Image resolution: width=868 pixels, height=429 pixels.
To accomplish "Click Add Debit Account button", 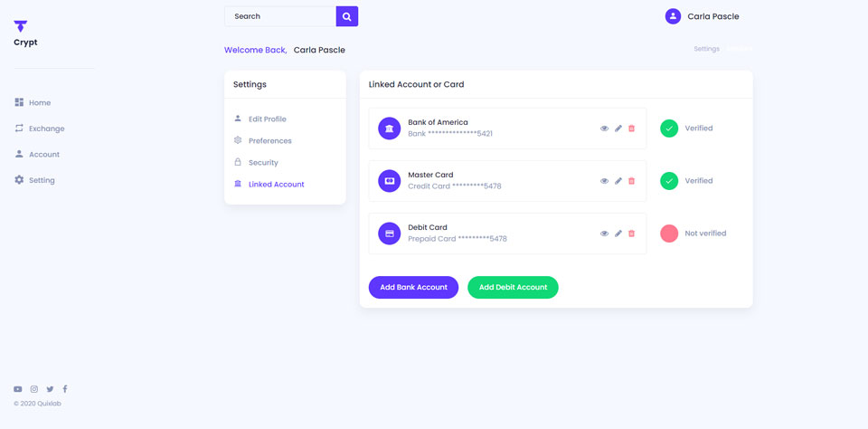I will tap(513, 287).
